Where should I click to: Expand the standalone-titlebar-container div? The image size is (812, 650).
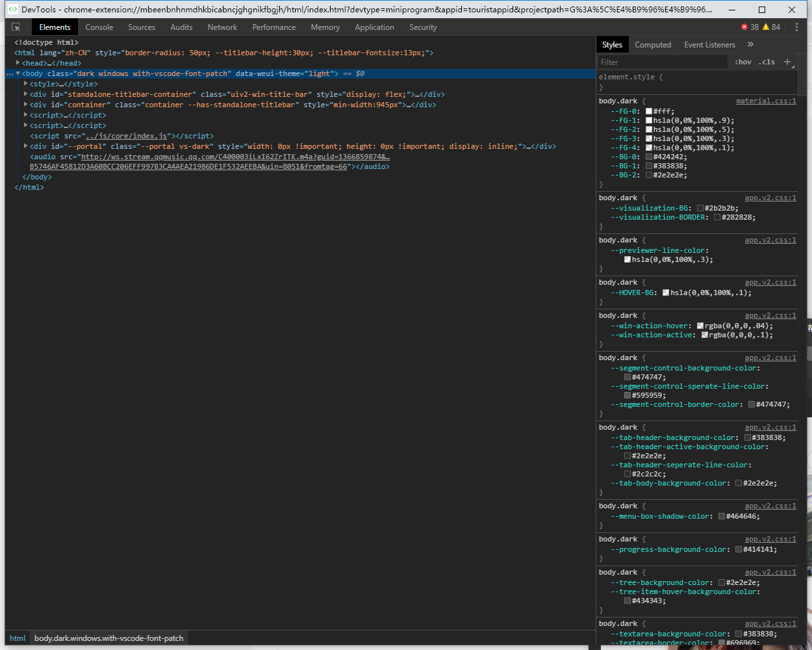26,94
